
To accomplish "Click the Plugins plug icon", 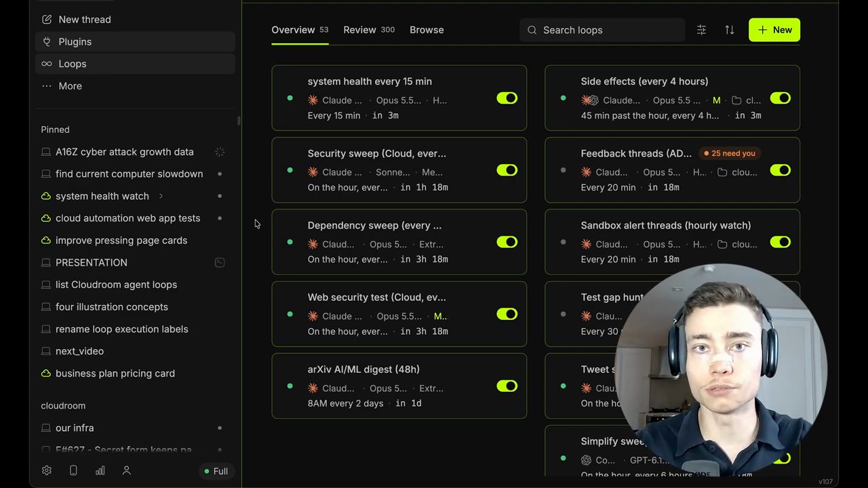I will point(47,41).
